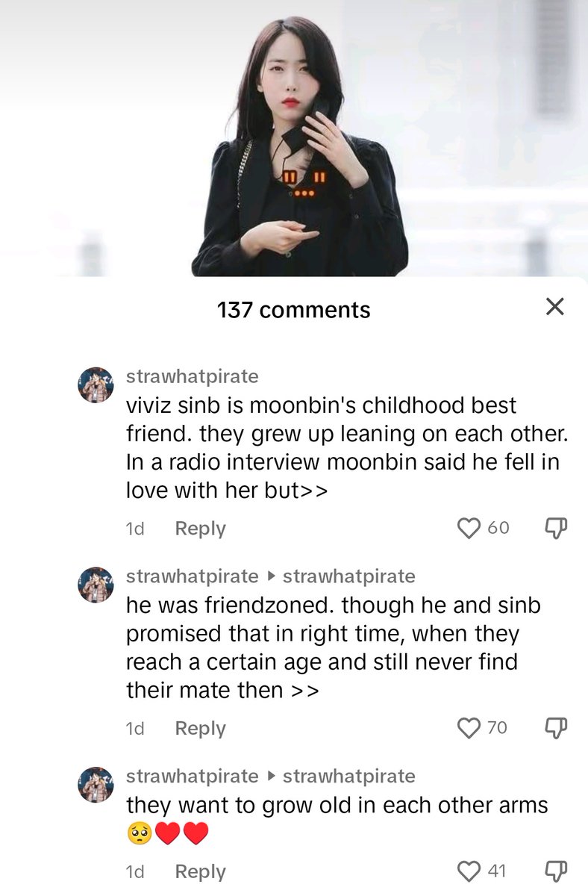Open strawhatpirate username on first comment

(x=193, y=376)
